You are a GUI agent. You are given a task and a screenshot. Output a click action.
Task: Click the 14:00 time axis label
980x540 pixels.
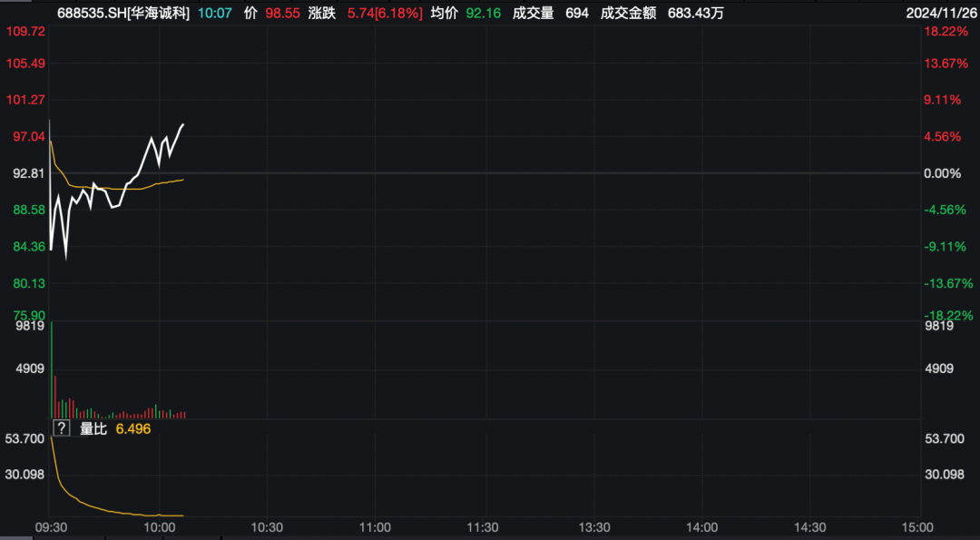[x=701, y=527]
